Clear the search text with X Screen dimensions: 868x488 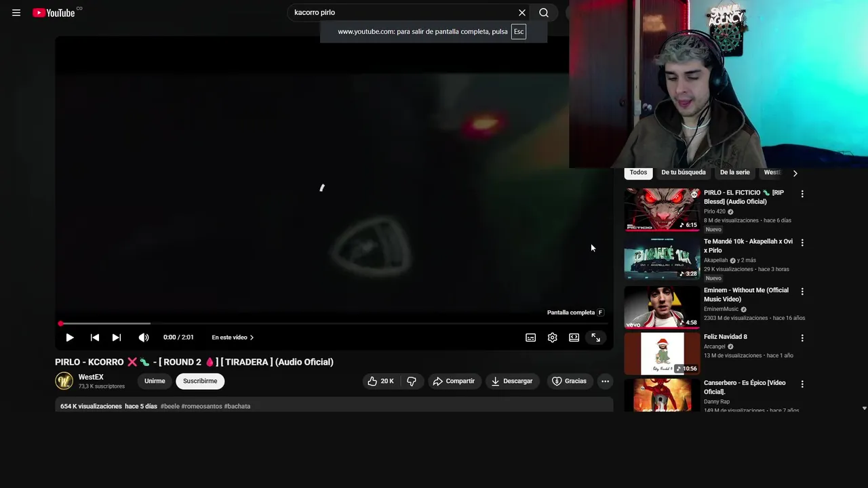coord(522,13)
